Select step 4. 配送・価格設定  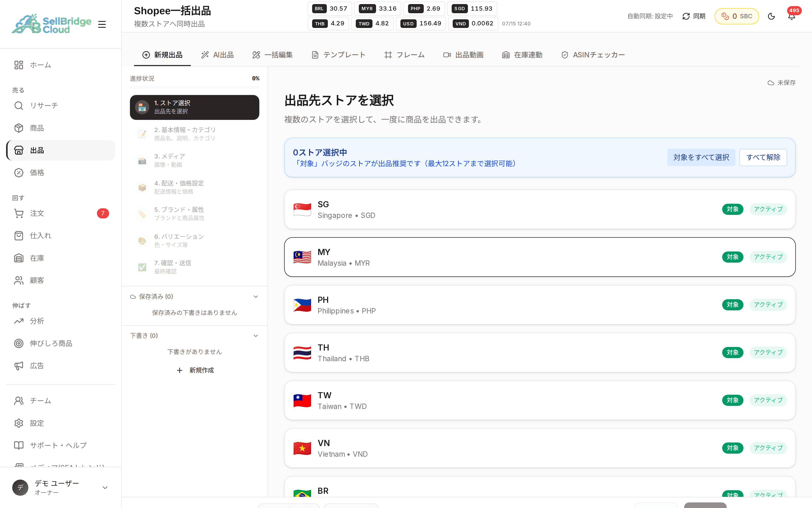tap(195, 187)
